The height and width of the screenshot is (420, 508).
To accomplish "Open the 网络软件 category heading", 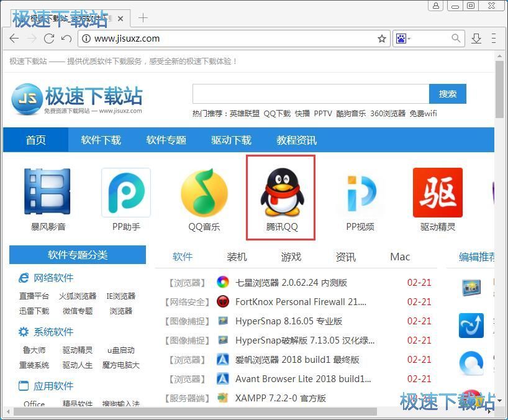I will [x=53, y=278].
